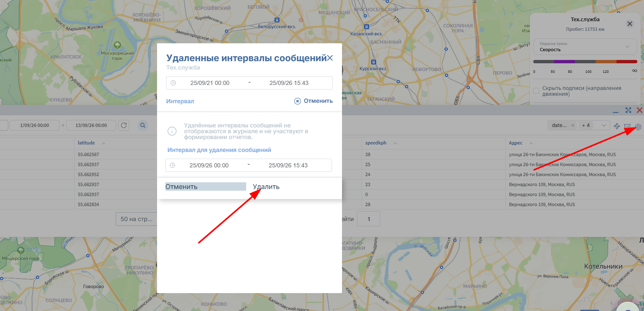Click the 25/09/21 00:00 start date field
644x311 pixels.
tap(210, 83)
